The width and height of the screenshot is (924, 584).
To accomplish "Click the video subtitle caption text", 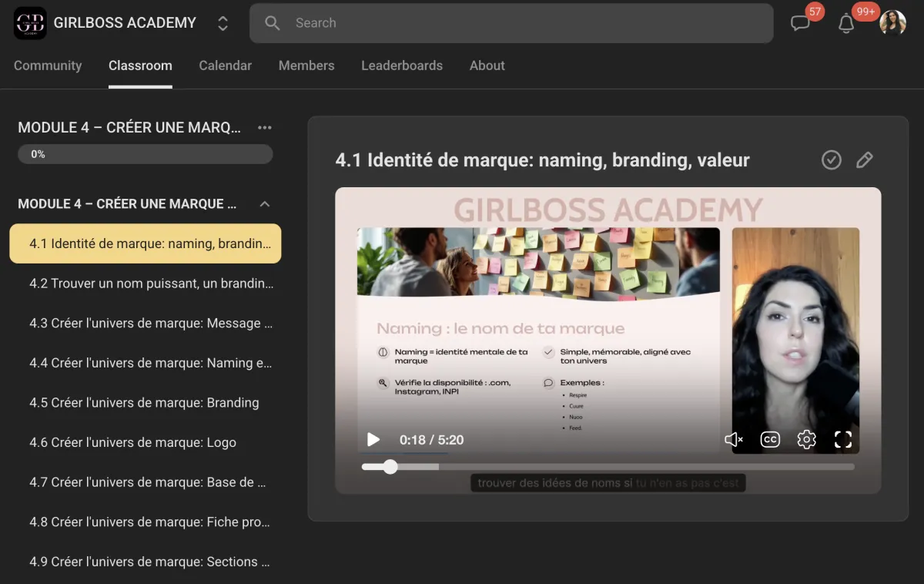I will (608, 483).
